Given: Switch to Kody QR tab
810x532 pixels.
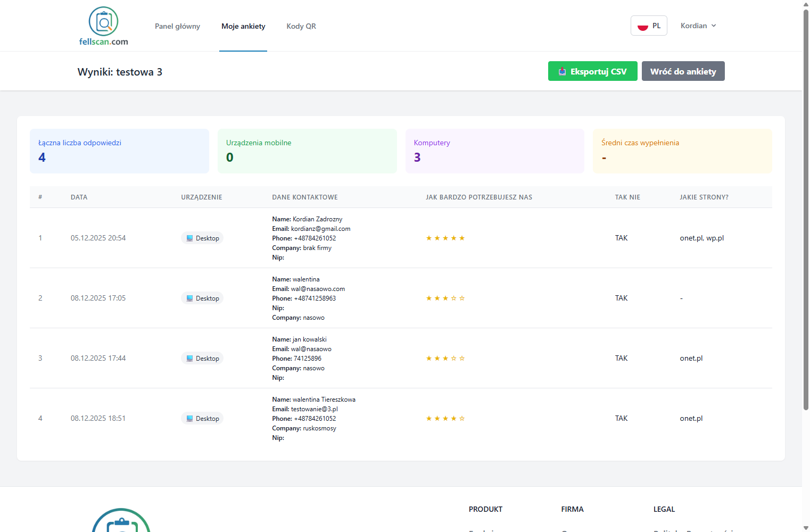Looking at the screenshot, I should 301,26.
